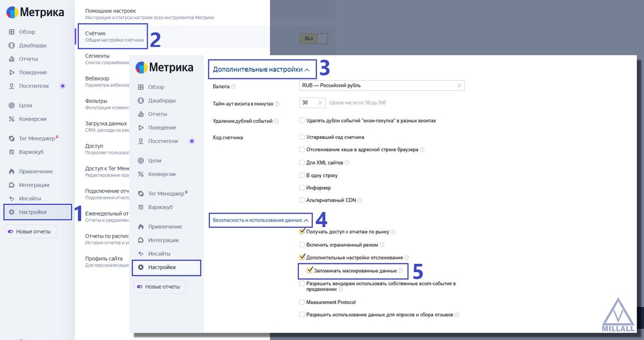Check Разрешить вендорам использовать ecom-события
The width and height of the screenshot is (644, 340).
(302, 283)
